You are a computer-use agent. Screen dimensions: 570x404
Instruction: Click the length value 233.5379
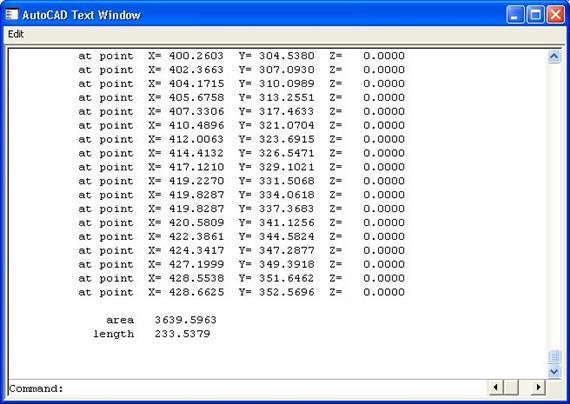(x=182, y=334)
